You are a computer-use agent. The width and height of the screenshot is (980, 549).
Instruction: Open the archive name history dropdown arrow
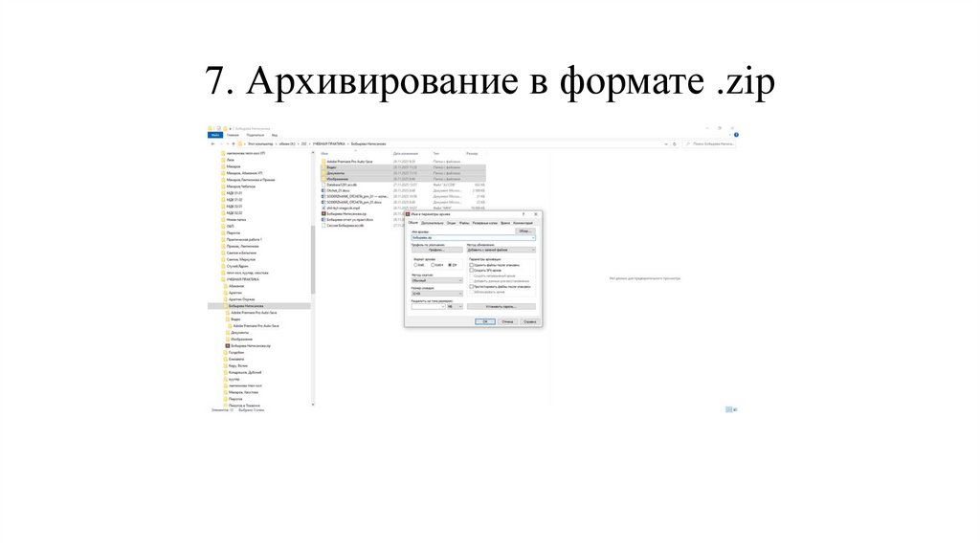[533, 238]
